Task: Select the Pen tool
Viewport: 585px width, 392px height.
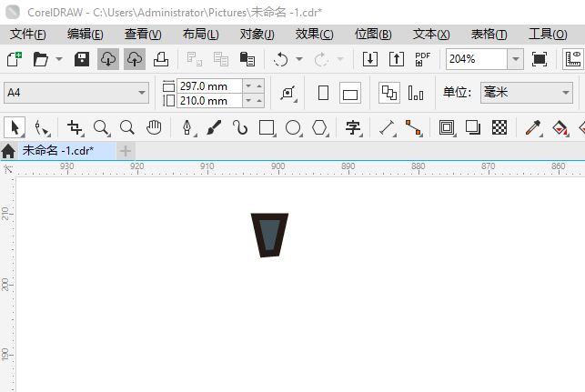Action: coord(187,127)
